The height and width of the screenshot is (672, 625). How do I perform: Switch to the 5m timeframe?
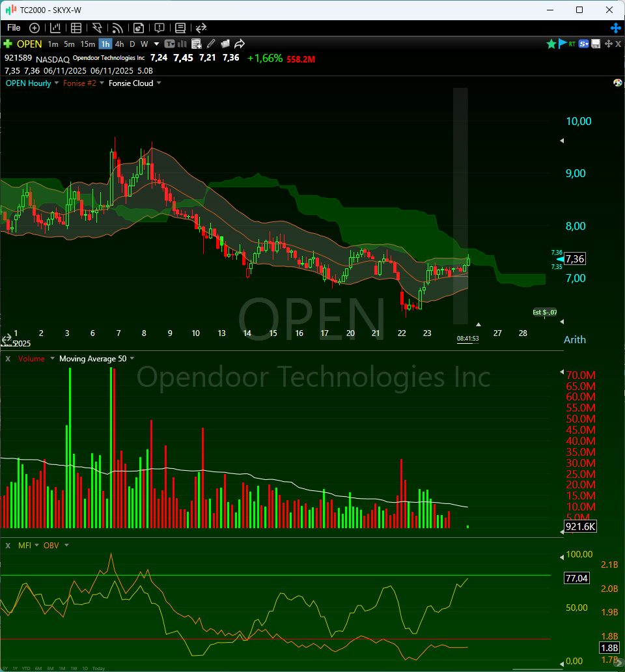[69, 44]
